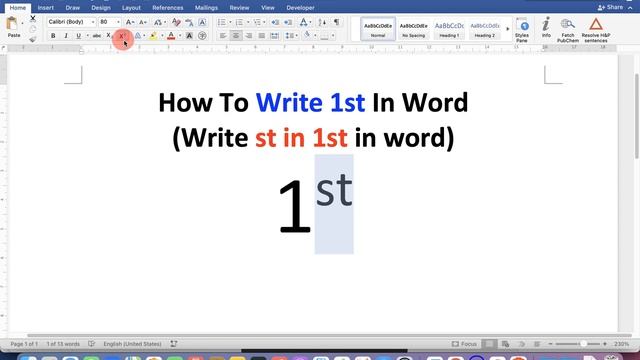Toggle Underline formatting
640x360 pixels.
78,36
